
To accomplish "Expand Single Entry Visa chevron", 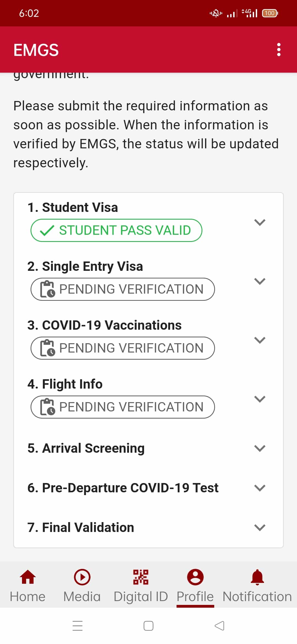I will (260, 281).
